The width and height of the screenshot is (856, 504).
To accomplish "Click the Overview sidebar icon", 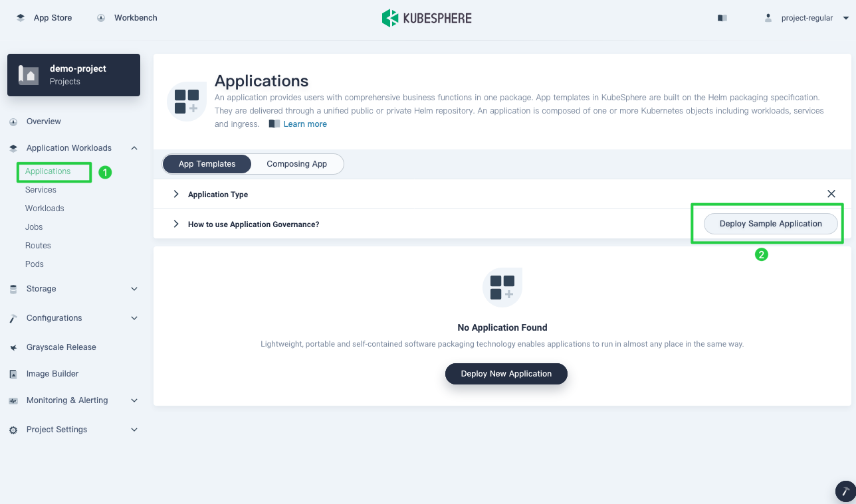I will pyautogui.click(x=13, y=122).
